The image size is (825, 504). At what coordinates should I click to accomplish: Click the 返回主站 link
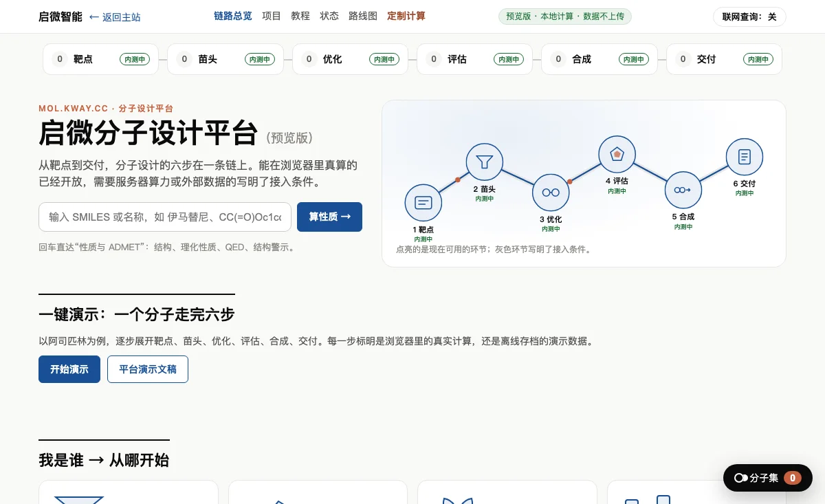click(x=115, y=17)
